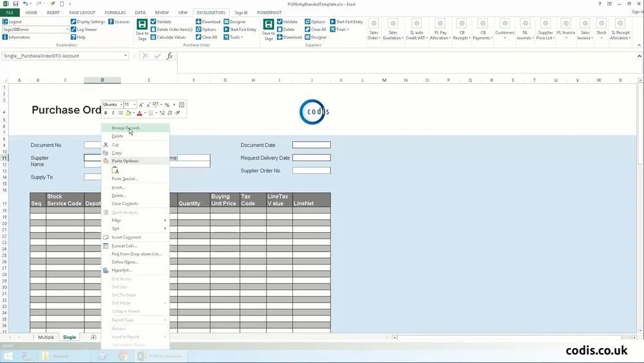Click Clear All in the Purchase Order group

[207, 37]
